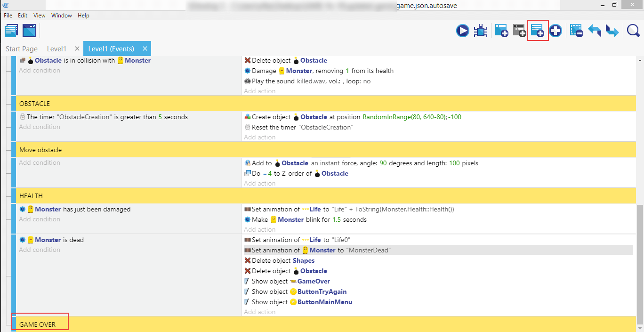Click the vertical scrollbar down arrow
Viewport: 644px width, 332px height.
pos(640,327)
